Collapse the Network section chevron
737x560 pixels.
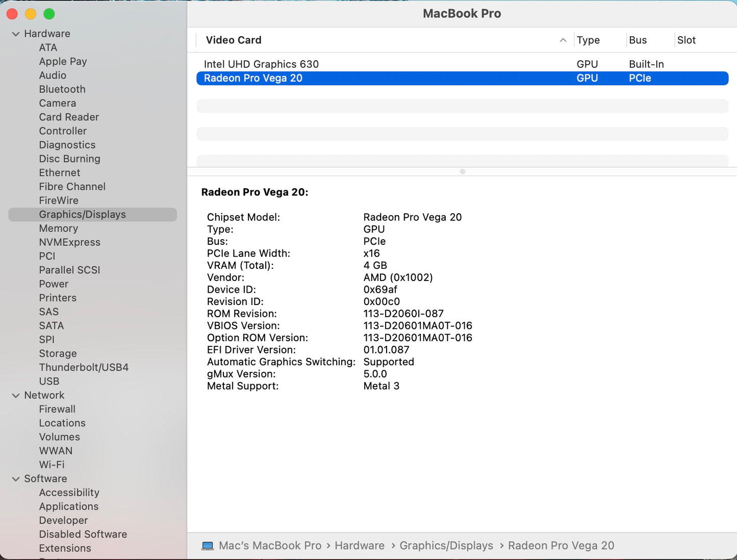pyautogui.click(x=16, y=395)
